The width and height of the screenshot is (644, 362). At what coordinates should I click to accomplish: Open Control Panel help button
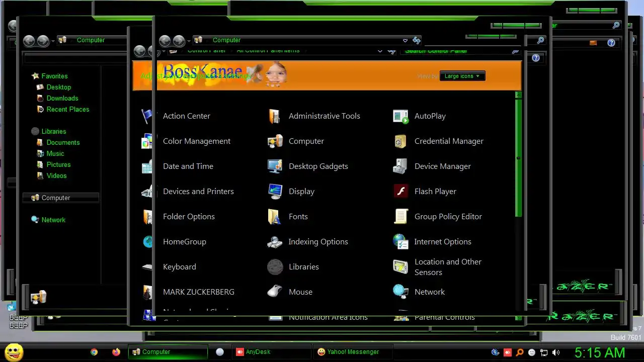(x=536, y=58)
